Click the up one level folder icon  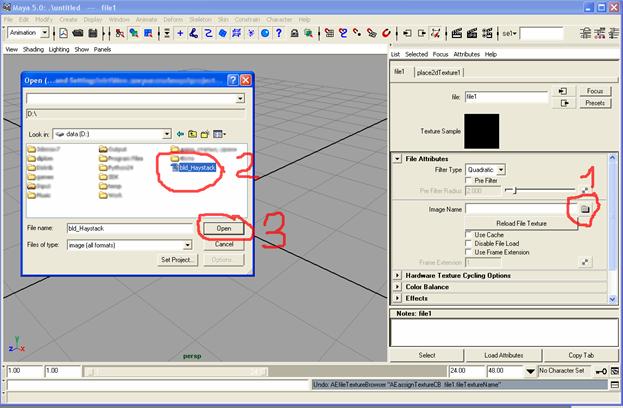tap(193, 133)
